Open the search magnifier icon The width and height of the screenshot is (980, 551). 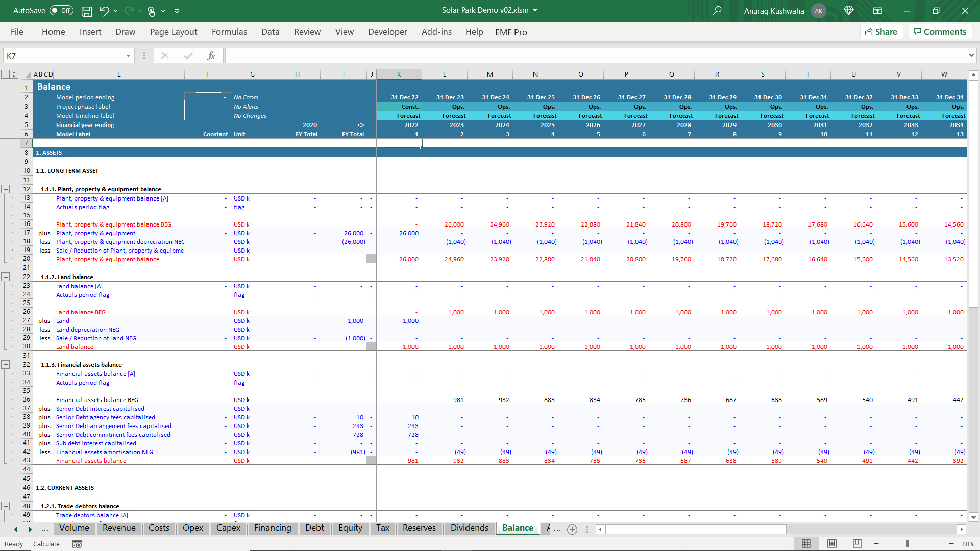[717, 11]
